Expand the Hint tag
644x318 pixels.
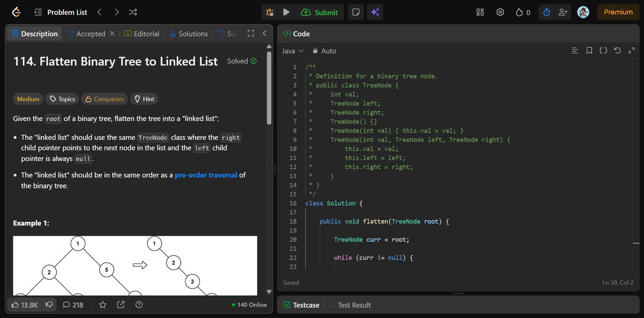(x=144, y=99)
